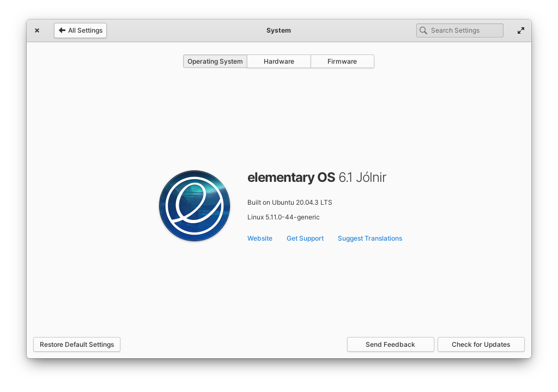Open the Suggest Translations link
Screen dimensions: 558x392
370,238
